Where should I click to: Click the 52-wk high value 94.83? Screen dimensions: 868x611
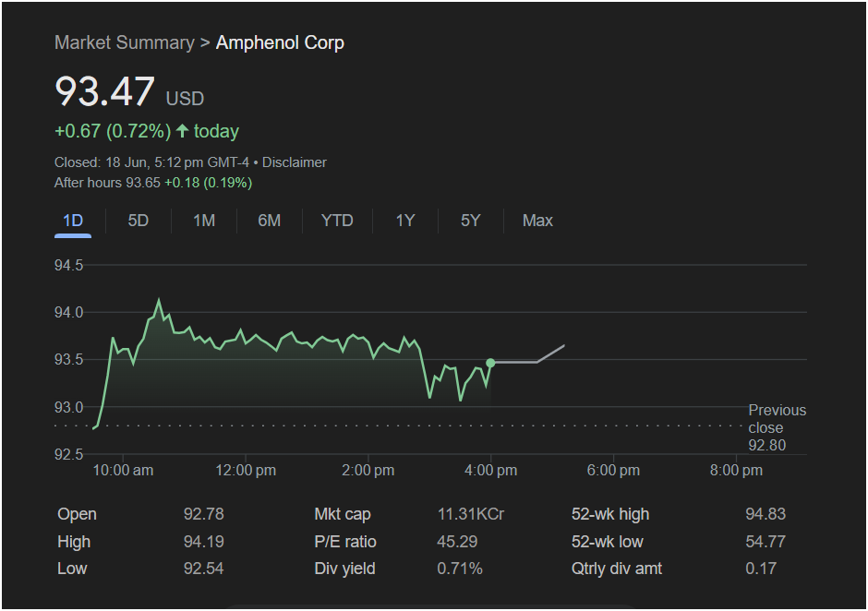click(x=765, y=514)
